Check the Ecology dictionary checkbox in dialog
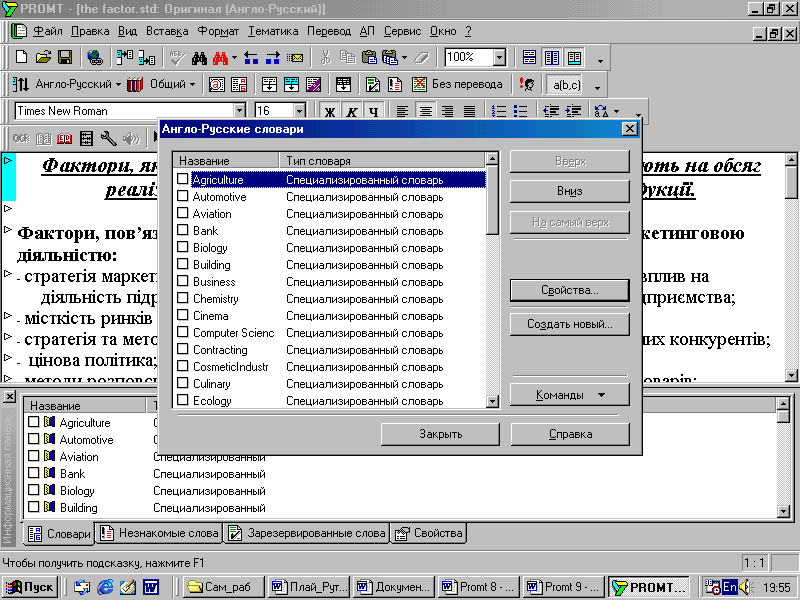 182,400
